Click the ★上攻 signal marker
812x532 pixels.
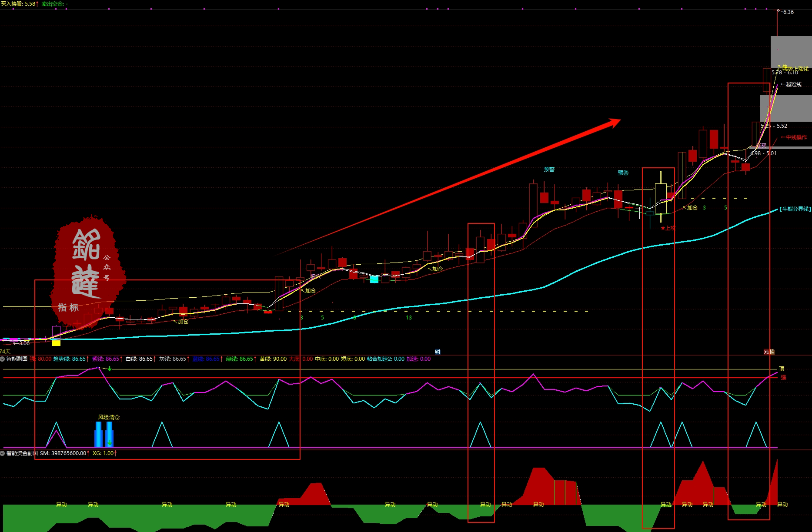point(668,228)
